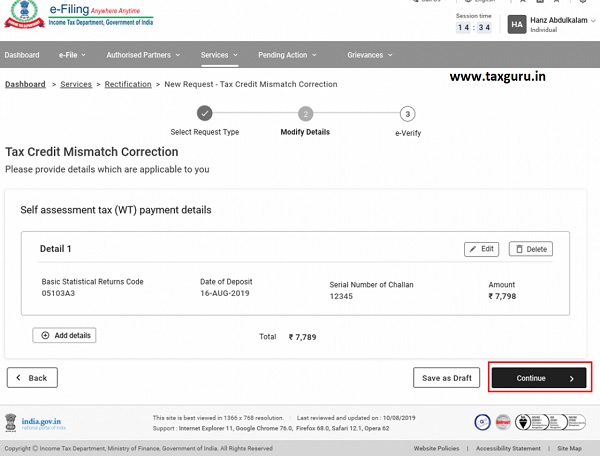Open the Grievances menu

pyautogui.click(x=370, y=55)
